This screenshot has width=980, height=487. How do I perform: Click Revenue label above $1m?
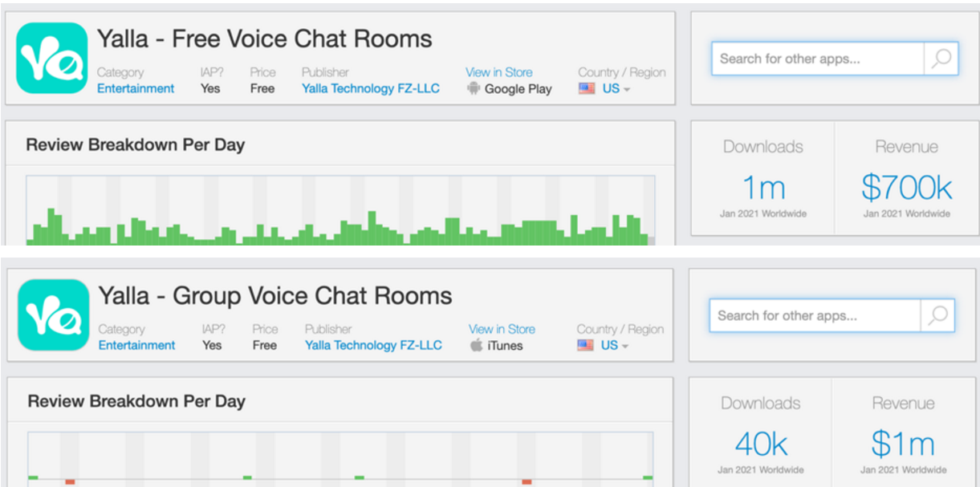903,404
